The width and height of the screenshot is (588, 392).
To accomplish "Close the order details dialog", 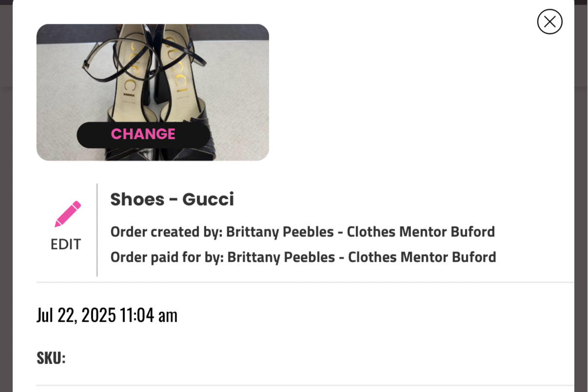I will tap(549, 21).
